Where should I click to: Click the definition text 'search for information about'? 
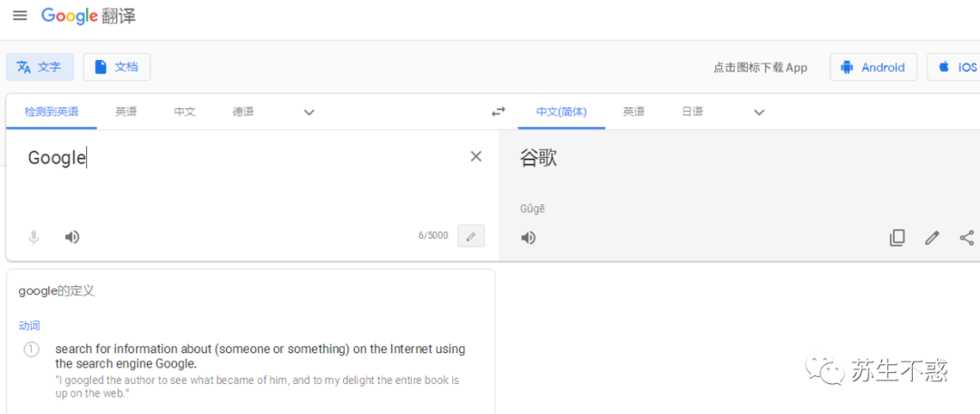(260, 357)
